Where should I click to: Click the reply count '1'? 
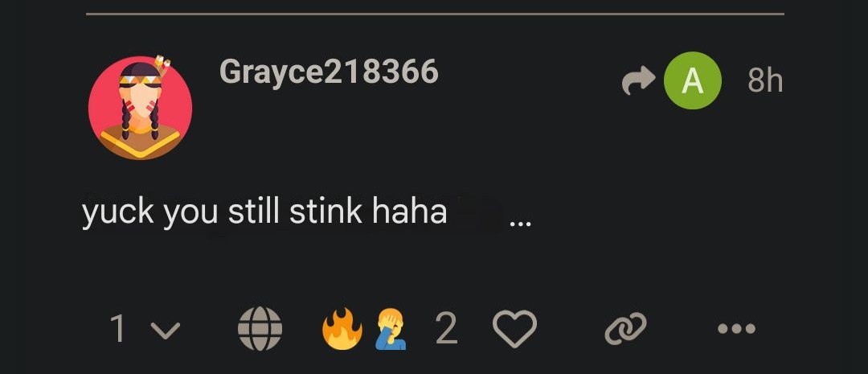click(x=118, y=329)
